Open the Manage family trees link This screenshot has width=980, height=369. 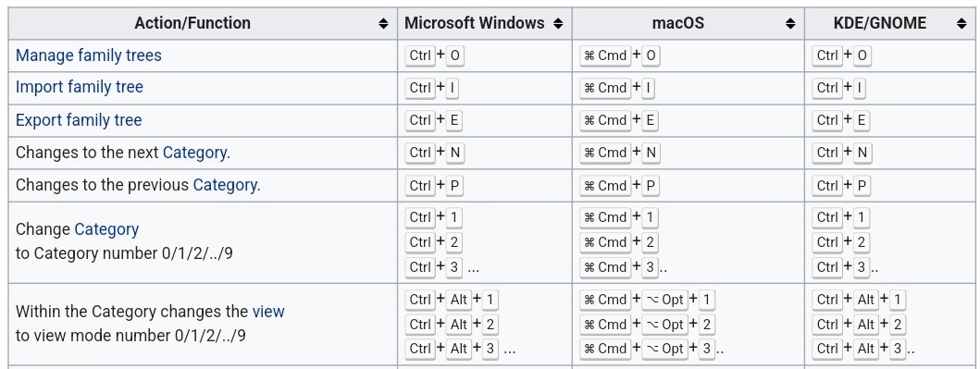(88, 55)
